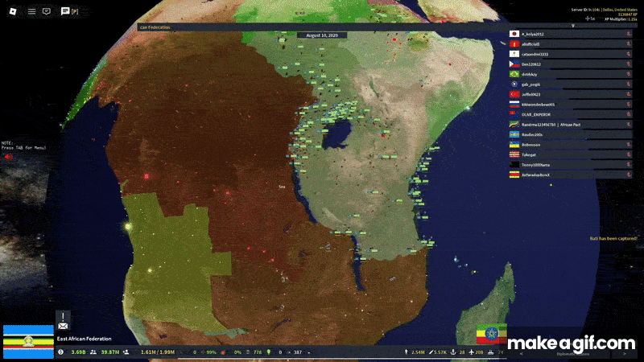
Task: Click the East African Federation name label
Action: 85,339
